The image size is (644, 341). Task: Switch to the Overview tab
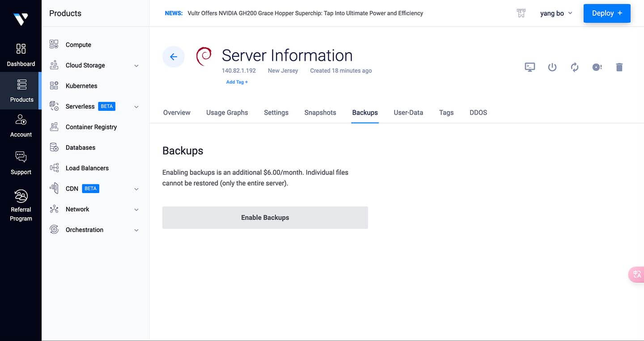point(177,113)
